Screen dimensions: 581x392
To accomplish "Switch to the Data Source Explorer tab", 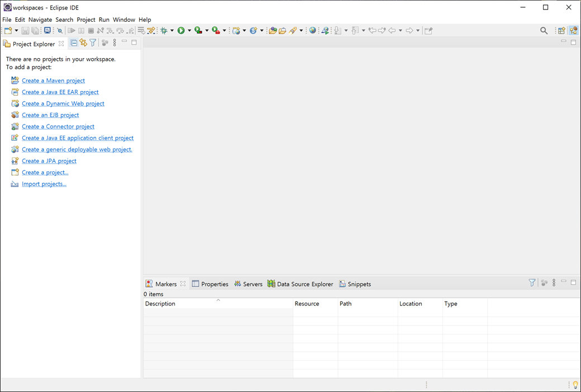I will tap(301, 284).
